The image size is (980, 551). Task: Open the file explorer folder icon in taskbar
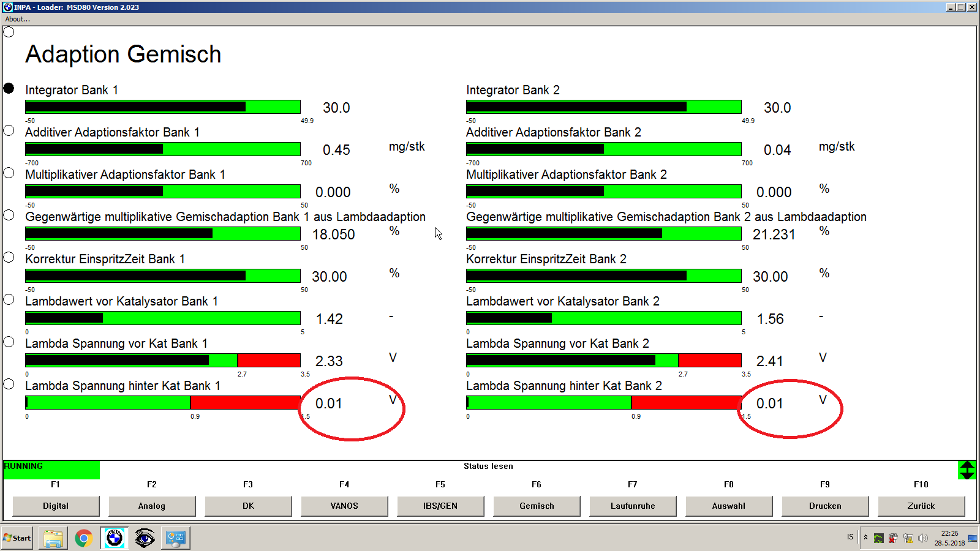click(x=53, y=538)
